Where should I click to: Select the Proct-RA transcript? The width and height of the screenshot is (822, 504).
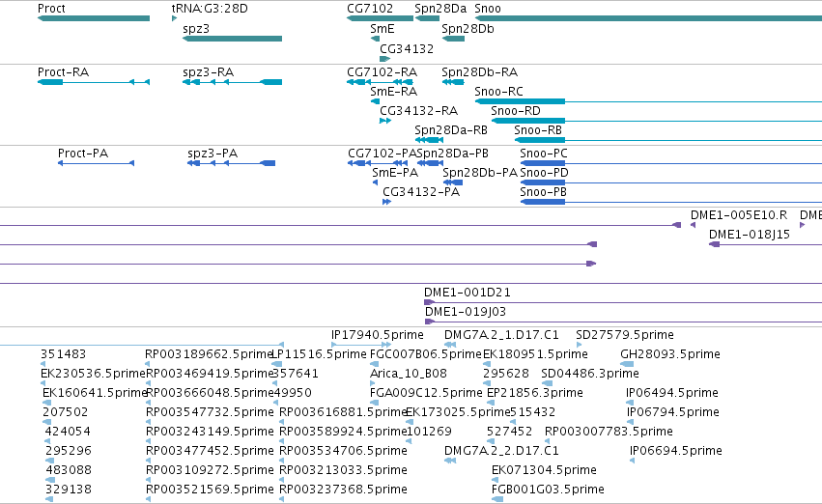coord(94,82)
